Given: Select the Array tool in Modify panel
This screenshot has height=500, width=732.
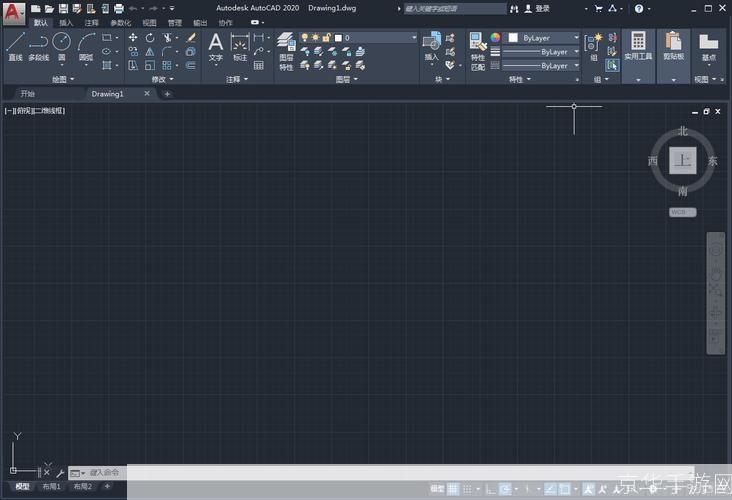Looking at the screenshot, I should click(167, 65).
